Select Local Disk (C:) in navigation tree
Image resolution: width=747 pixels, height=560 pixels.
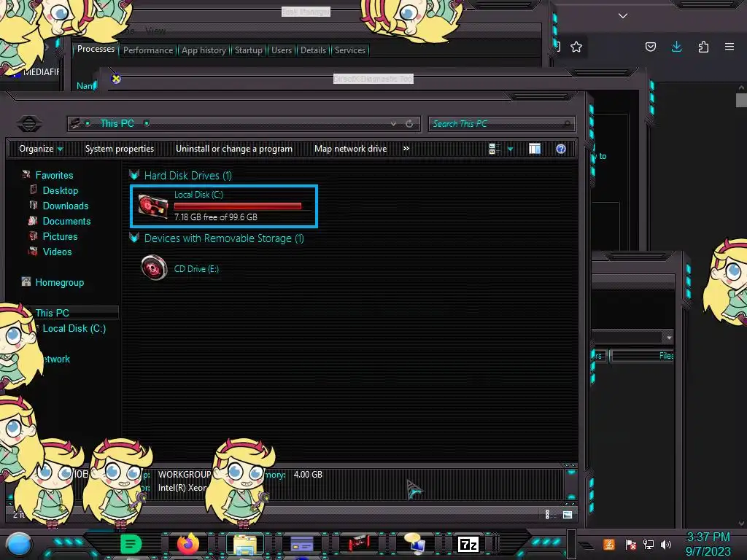point(74,328)
